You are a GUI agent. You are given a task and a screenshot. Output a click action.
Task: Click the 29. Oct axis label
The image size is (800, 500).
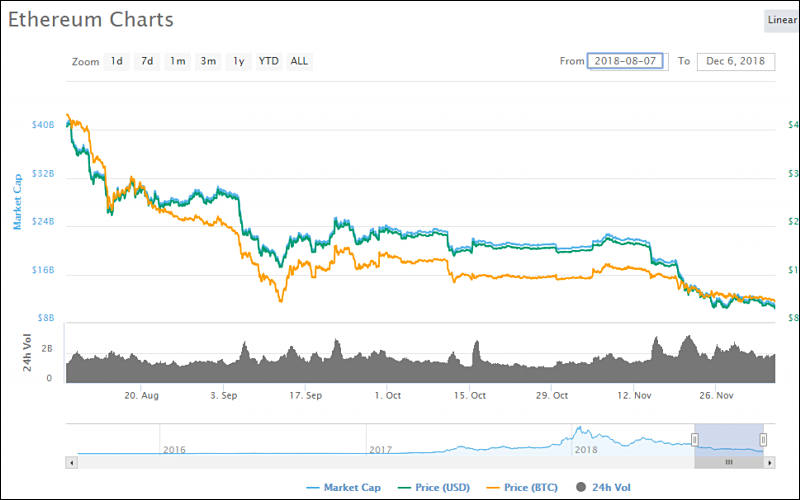tap(552, 395)
